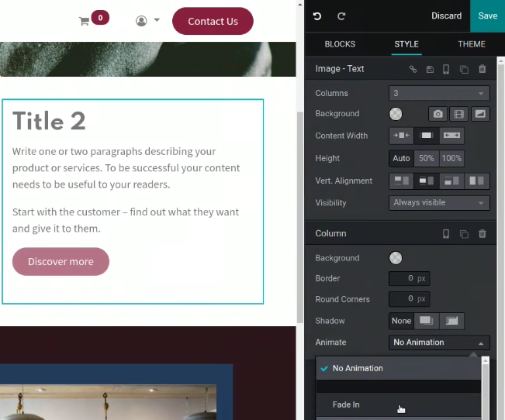This screenshot has height=420, width=505.
Task: Save the page changes
Action: pos(488,15)
